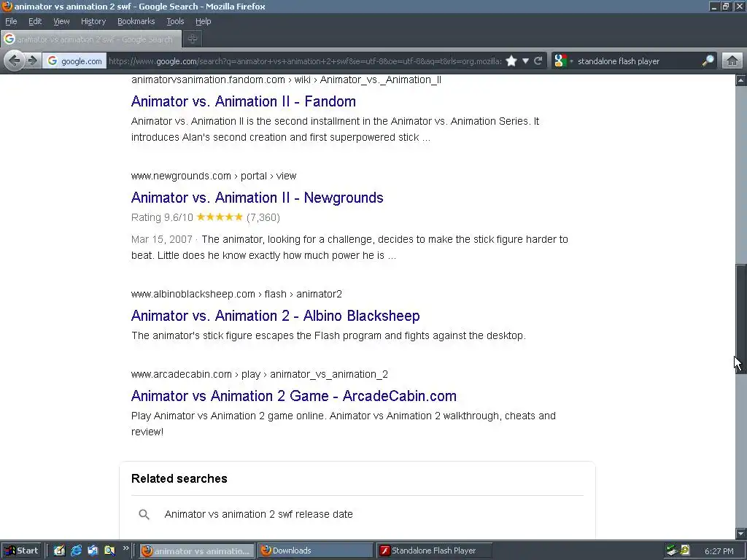Open the folder search quick launch icon
The height and width of the screenshot is (560, 747).
tap(109, 551)
